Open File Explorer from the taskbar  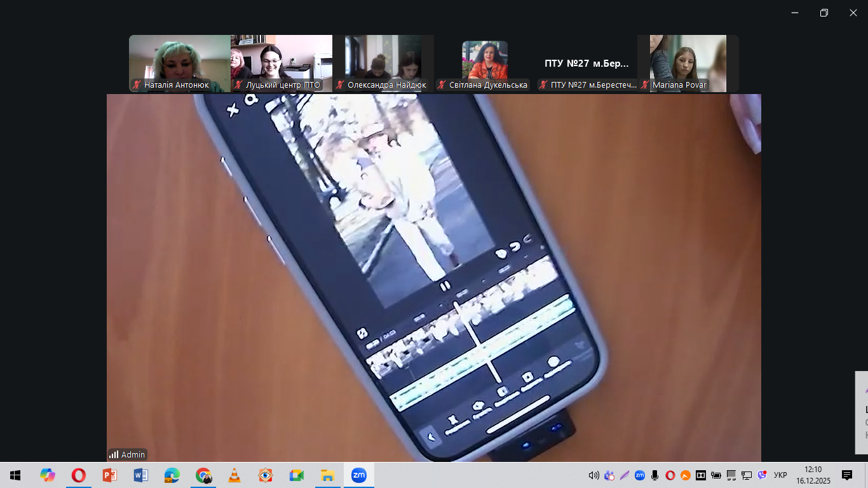point(328,475)
